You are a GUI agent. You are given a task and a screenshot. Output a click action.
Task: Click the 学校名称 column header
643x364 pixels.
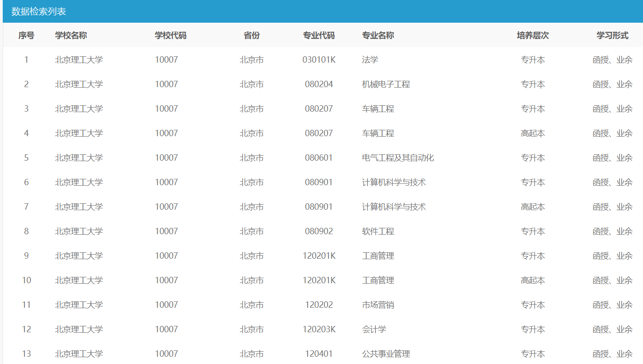point(71,35)
